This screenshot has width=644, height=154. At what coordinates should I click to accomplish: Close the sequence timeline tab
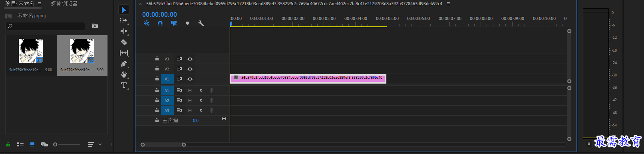click(x=141, y=4)
